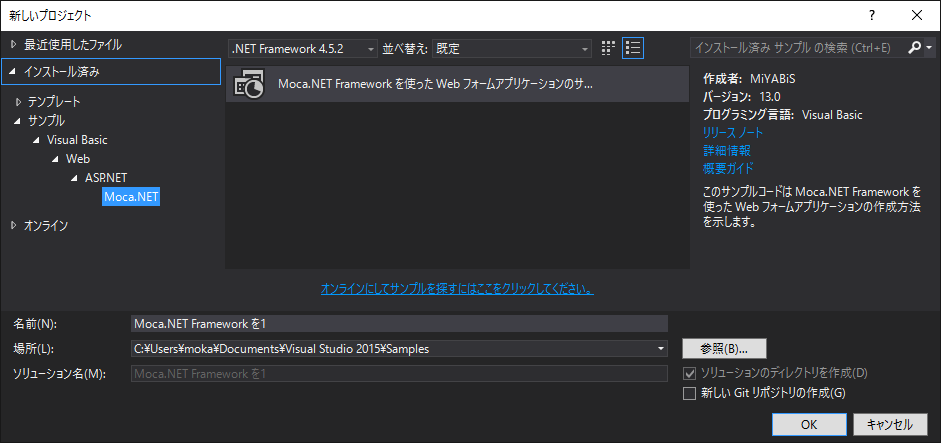Screen dimensions: 941x443
Task: Click the 参照(B)... browse button
Action: 724,348
